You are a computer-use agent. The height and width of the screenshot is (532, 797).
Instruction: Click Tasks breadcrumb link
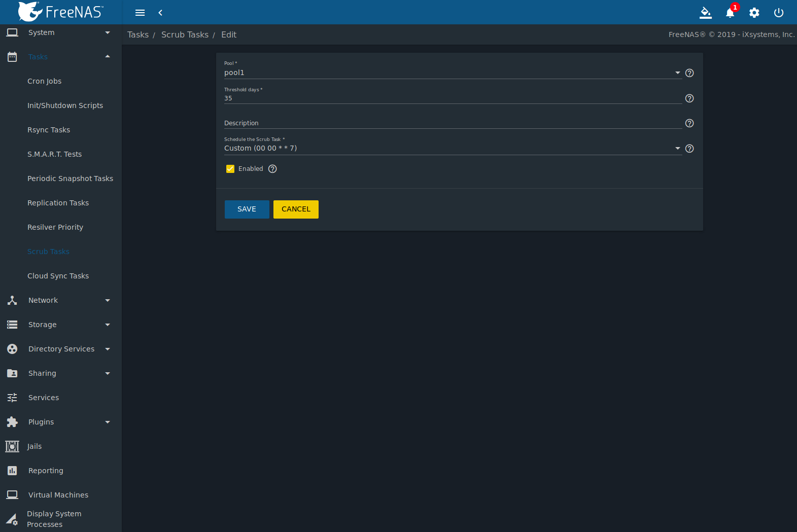138,34
